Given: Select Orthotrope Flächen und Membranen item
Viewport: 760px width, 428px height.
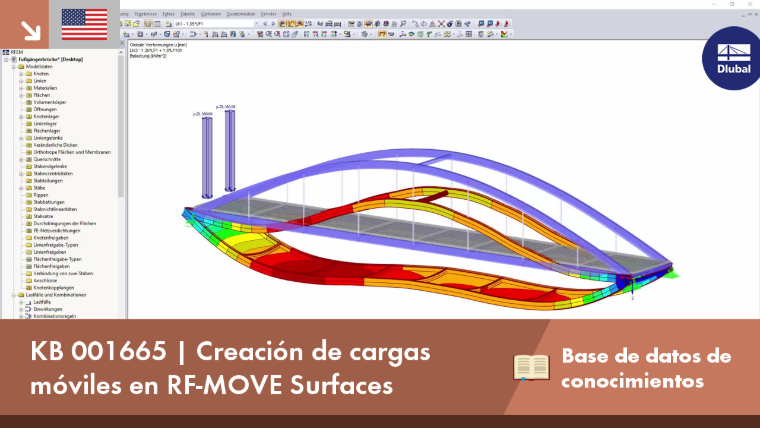Looking at the screenshot, I should pos(72,152).
